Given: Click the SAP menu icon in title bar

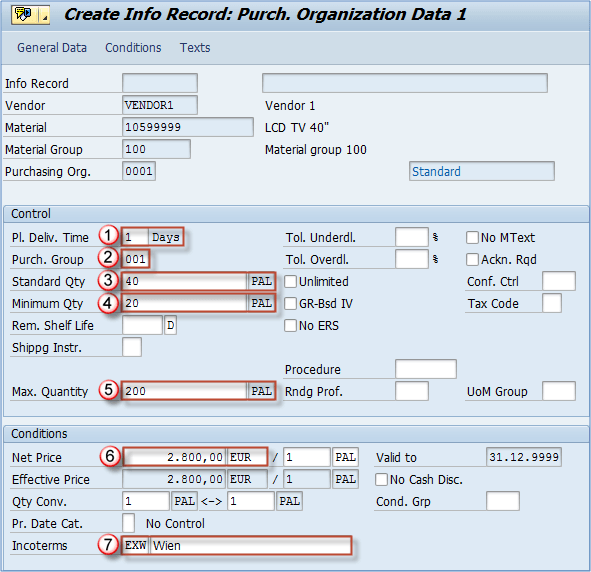Looking at the screenshot, I should [24, 15].
